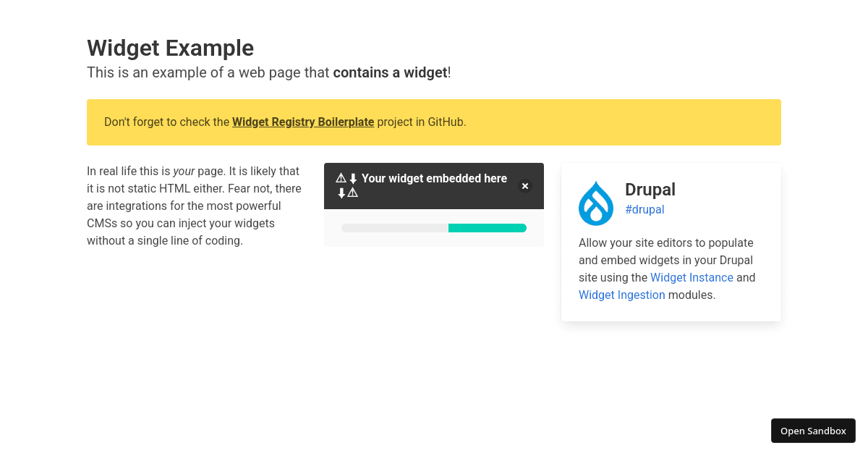Screen dimensions: 868x456
Task: Open the Widget Ingestion link
Action: tap(621, 295)
